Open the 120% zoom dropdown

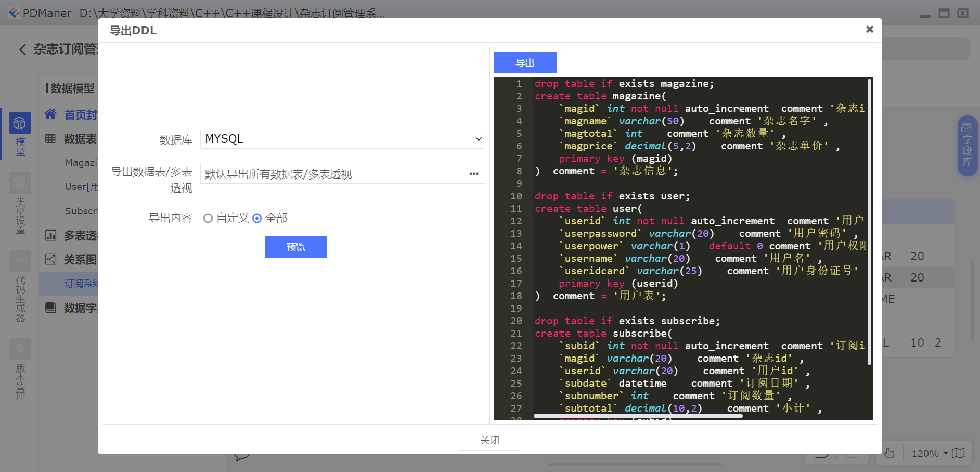930,453
